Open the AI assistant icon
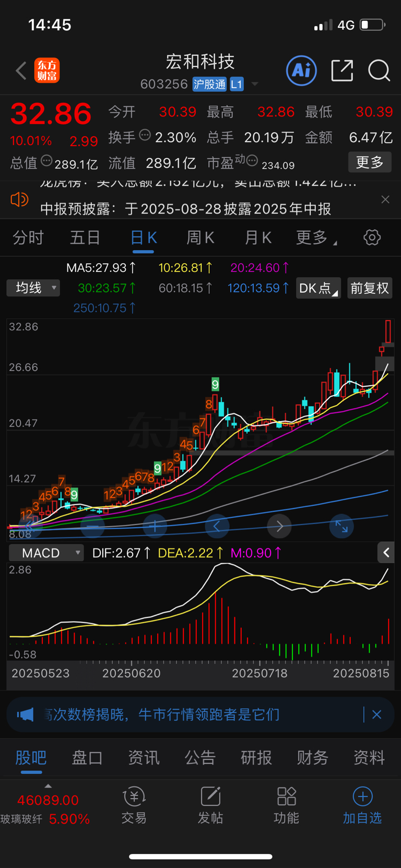The height and width of the screenshot is (868, 401). (301, 70)
